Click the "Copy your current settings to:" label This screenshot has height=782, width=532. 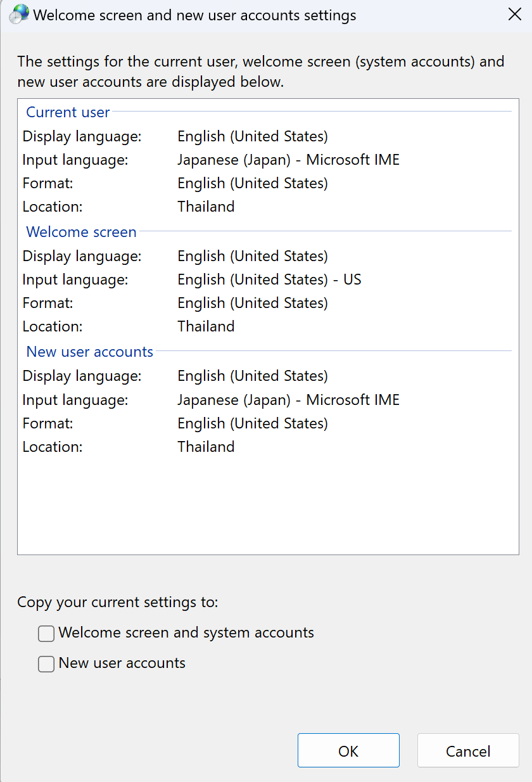(x=118, y=602)
